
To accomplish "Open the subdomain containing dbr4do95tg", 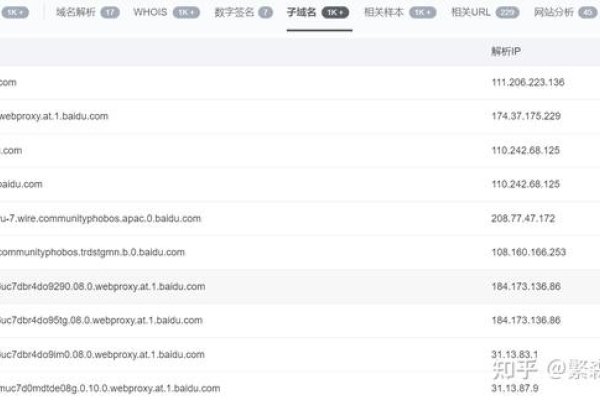I will (x=102, y=320).
